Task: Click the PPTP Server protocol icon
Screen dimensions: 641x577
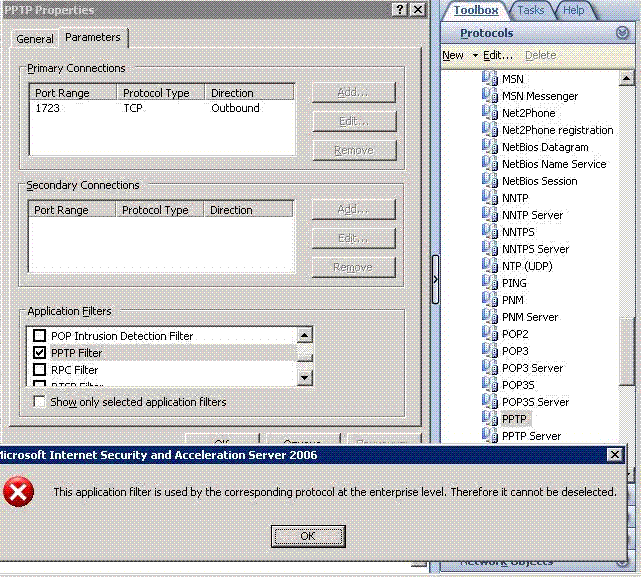Action: 489,436
